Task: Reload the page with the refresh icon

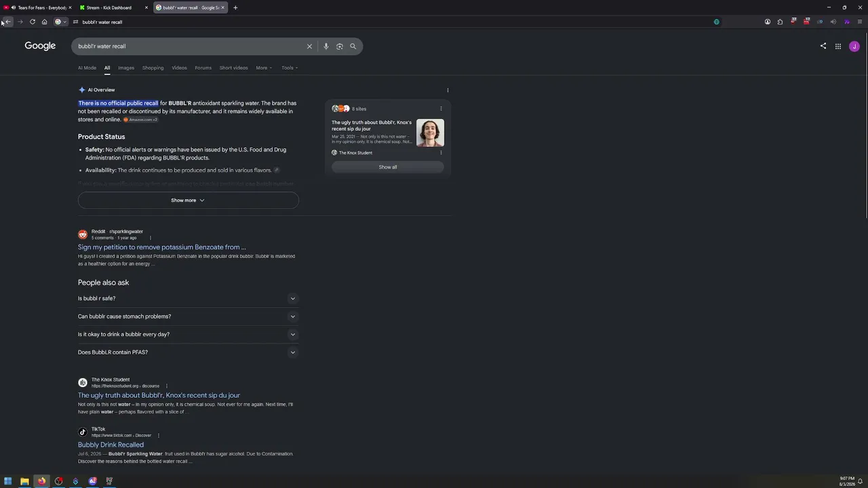Action: pyautogui.click(x=32, y=22)
